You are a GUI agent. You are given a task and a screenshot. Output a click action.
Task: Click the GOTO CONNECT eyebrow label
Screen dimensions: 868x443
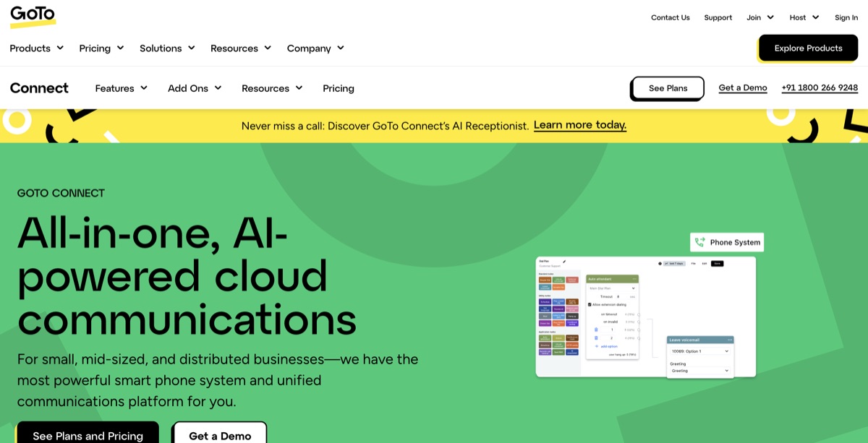pos(61,193)
